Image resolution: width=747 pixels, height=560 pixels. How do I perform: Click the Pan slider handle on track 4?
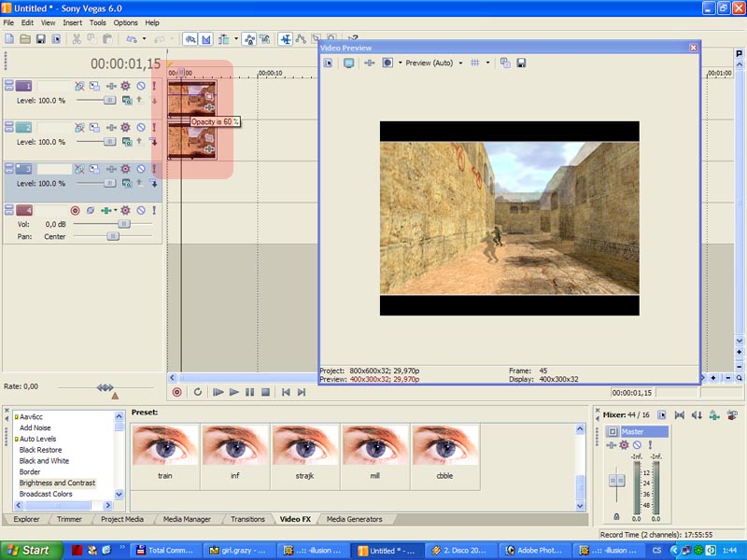[113, 236]
